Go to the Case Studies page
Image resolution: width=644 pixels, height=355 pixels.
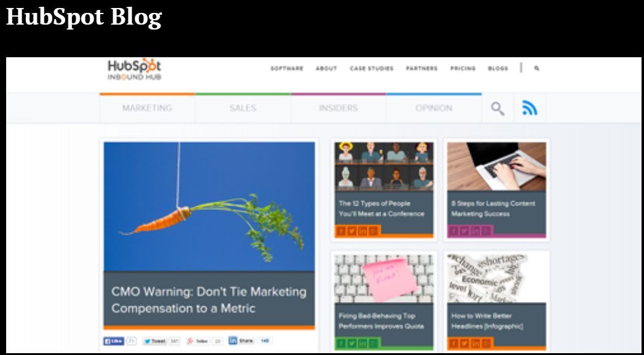(x=372, y=69)
